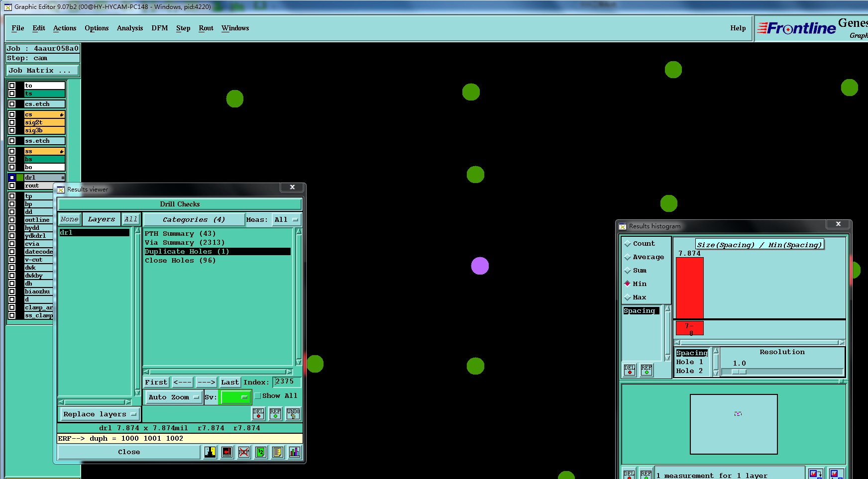Click categories list scroll-down arrow
The width and height of the screenshot is (868, 479).
[299, 362]
